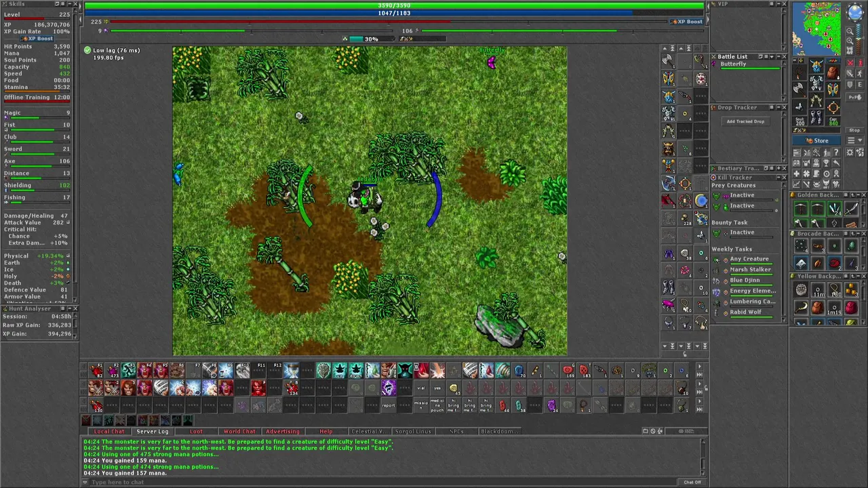Click Add Tracked Drop button
Screen dimensions: 868x488
[746, 121]
